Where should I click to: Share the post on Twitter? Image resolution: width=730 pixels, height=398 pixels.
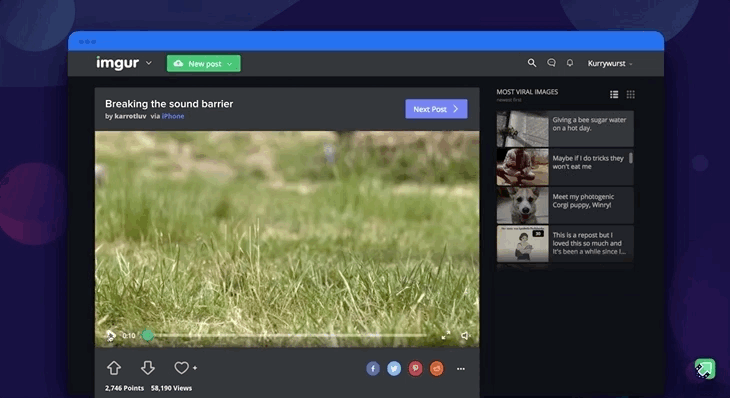(394, 369)
